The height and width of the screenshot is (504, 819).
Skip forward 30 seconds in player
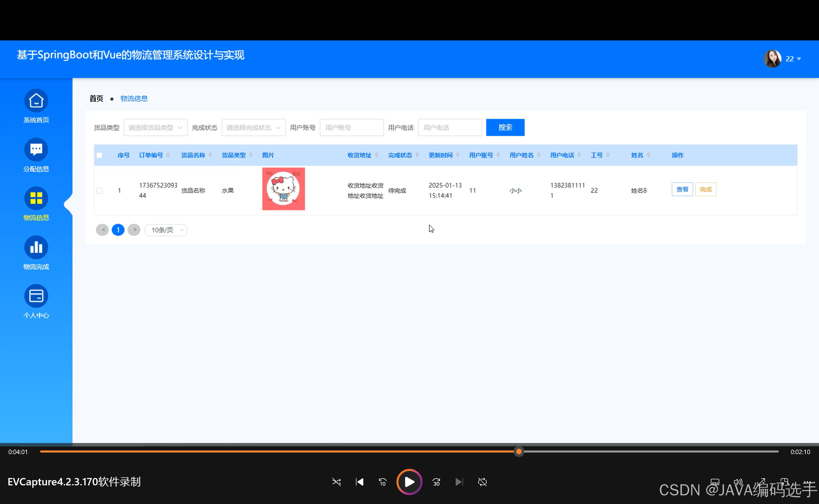coord(436,482)
